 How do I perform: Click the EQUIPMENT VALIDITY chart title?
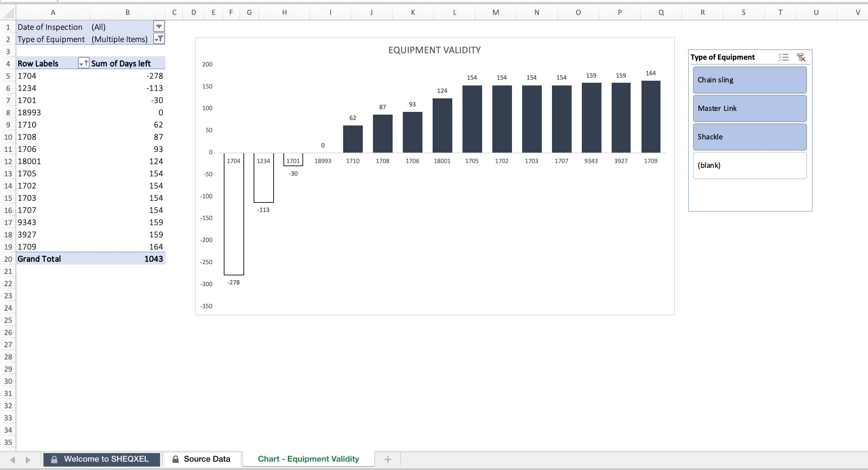pyautogui.click(x=434, y=50)
